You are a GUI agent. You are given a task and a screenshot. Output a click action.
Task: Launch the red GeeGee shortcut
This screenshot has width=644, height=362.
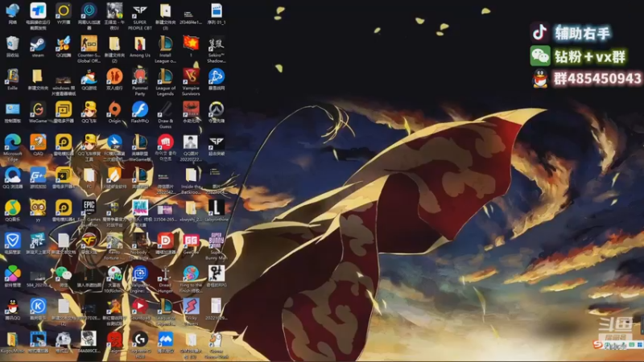191,241
